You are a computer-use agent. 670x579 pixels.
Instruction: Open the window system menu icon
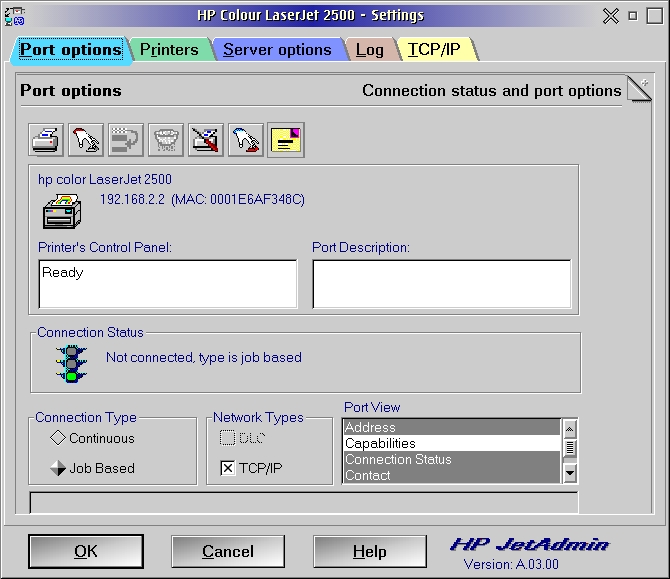[x=14, y=16]
